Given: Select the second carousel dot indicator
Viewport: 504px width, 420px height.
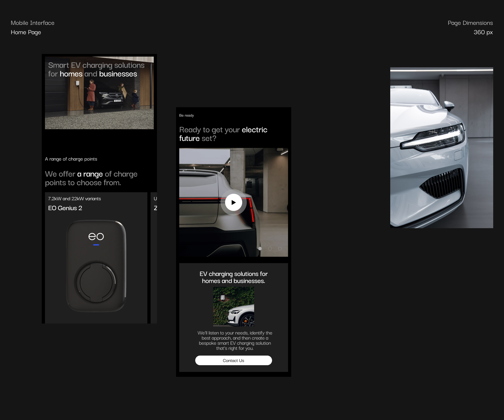Looking at the screenshot, I should [270, 248].
